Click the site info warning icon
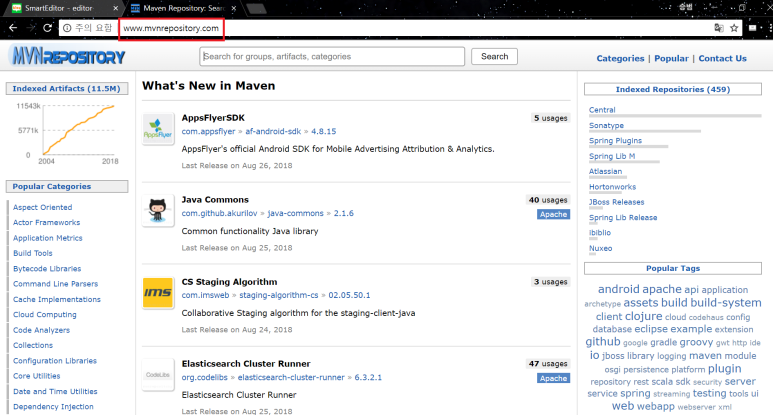773x415 pixels. 67,28
